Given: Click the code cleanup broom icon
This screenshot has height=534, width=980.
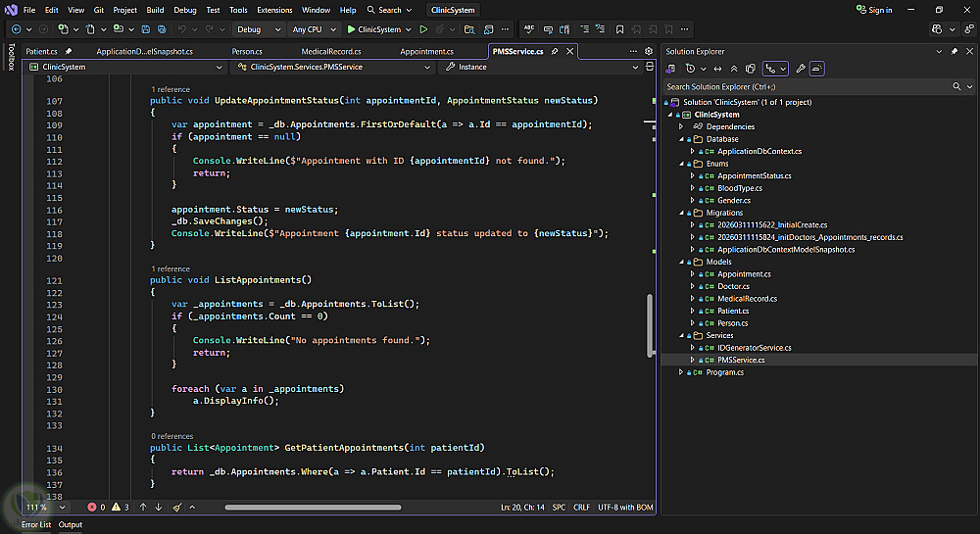Looking at the screenshot, I should pos(177,508).
